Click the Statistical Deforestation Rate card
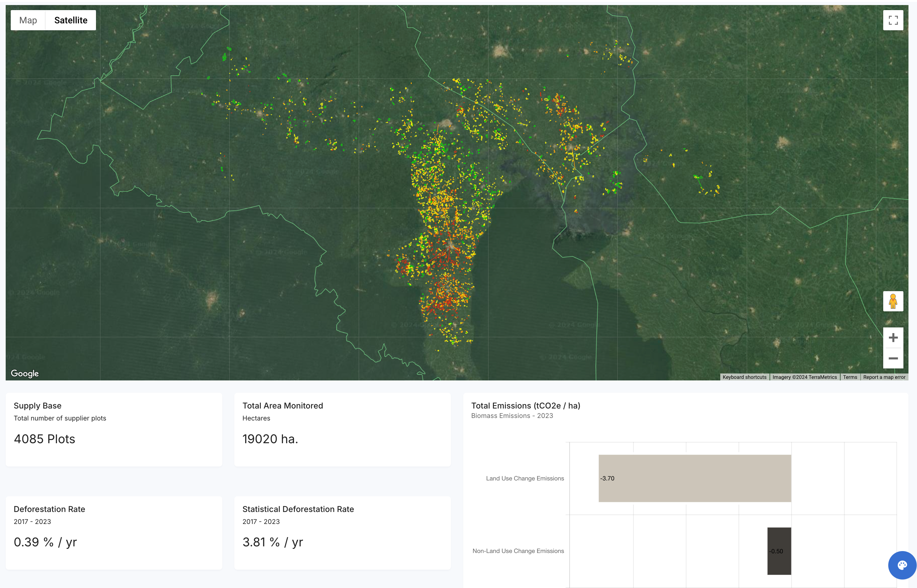 342,532
